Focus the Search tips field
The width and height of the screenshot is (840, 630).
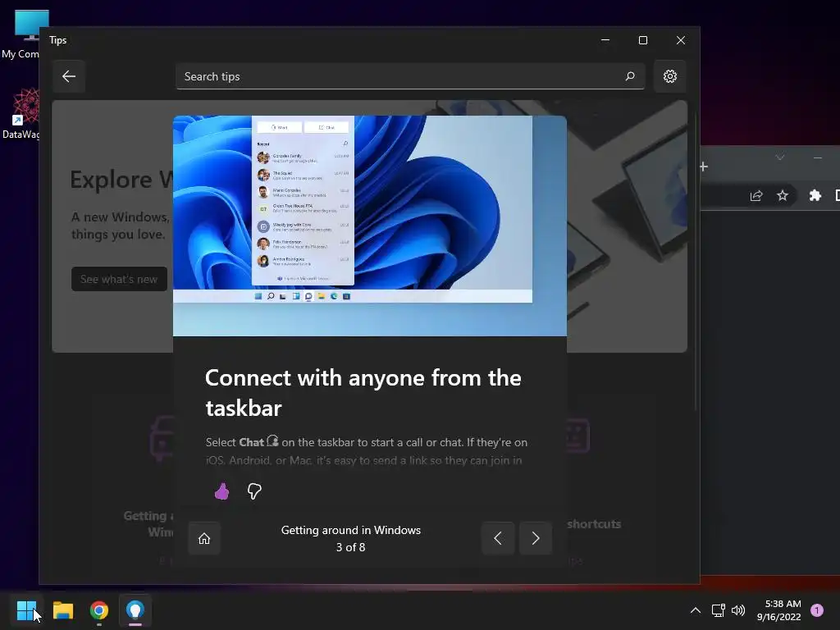coord(410,76)
